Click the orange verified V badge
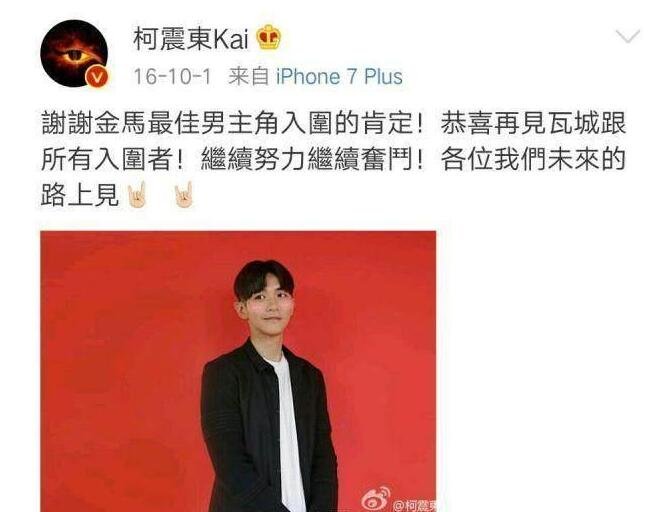Image resolution: width=650 pixels, height=512 pixels. click(97, 77)
